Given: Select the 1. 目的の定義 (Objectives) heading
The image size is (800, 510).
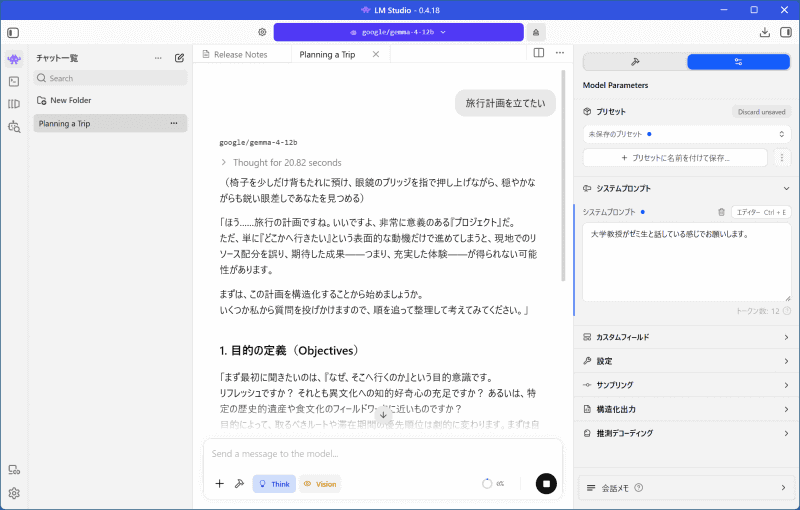Looking at the screenshot, I should point(290,351).
